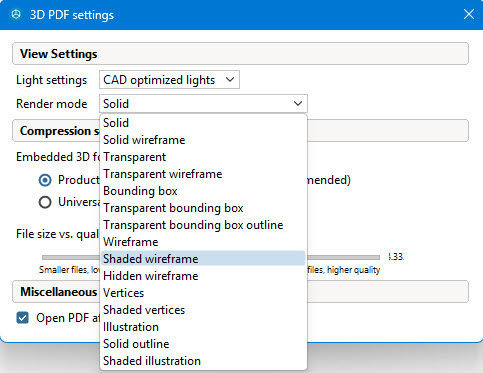Choose Hidden wireframe render mode
The height and width of the screenshot is (373, 483).
tap(203, 276)
